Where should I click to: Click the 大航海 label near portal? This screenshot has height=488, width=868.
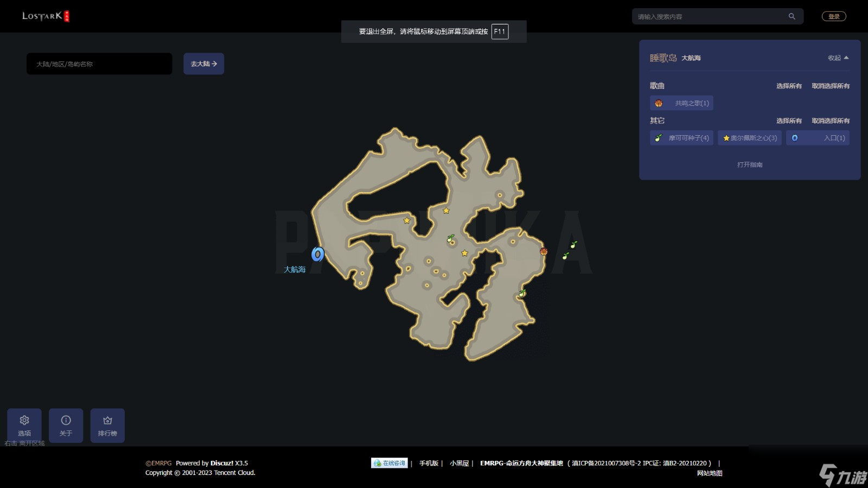pos(295,269)
